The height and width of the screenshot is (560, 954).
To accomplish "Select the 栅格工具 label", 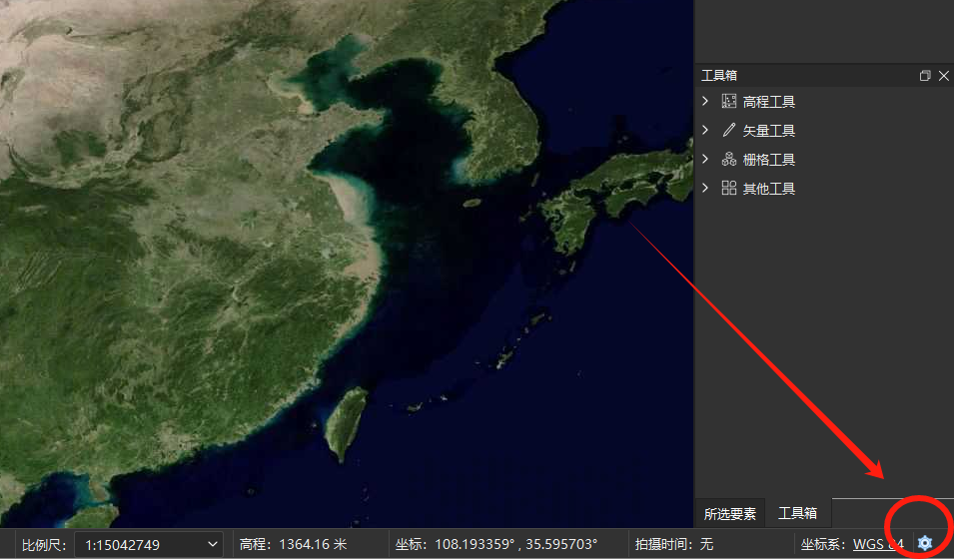I will [x=769, y=160].
